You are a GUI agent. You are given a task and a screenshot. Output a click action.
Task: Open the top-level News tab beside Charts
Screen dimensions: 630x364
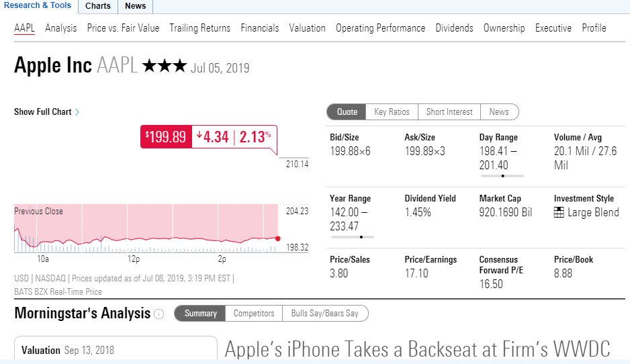click(x=135, y=6)
